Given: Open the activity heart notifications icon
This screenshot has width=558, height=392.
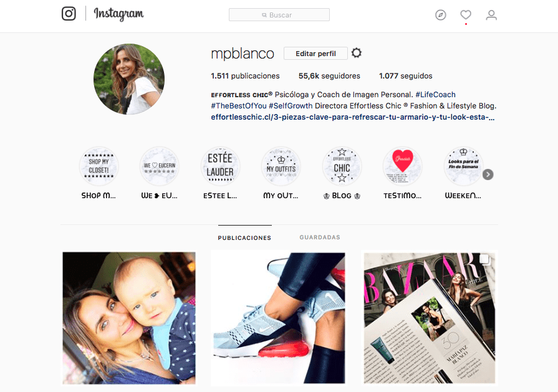Looking at the screenshot, I should (466, 15).
